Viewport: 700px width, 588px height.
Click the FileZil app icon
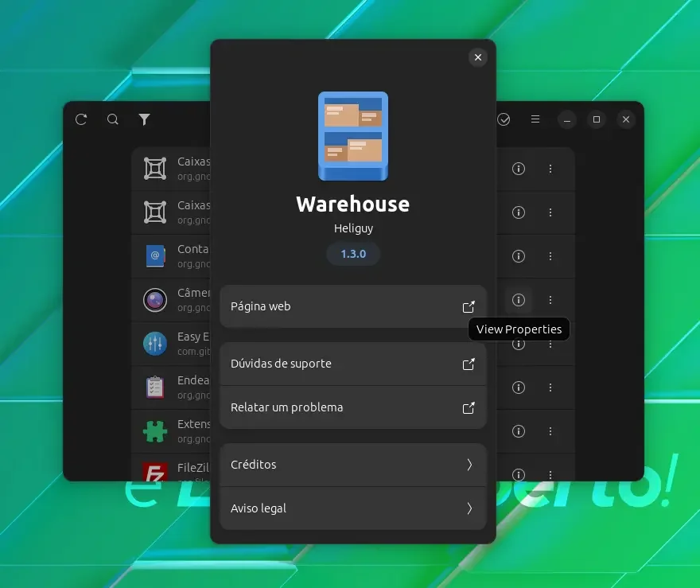pos(155,473)
